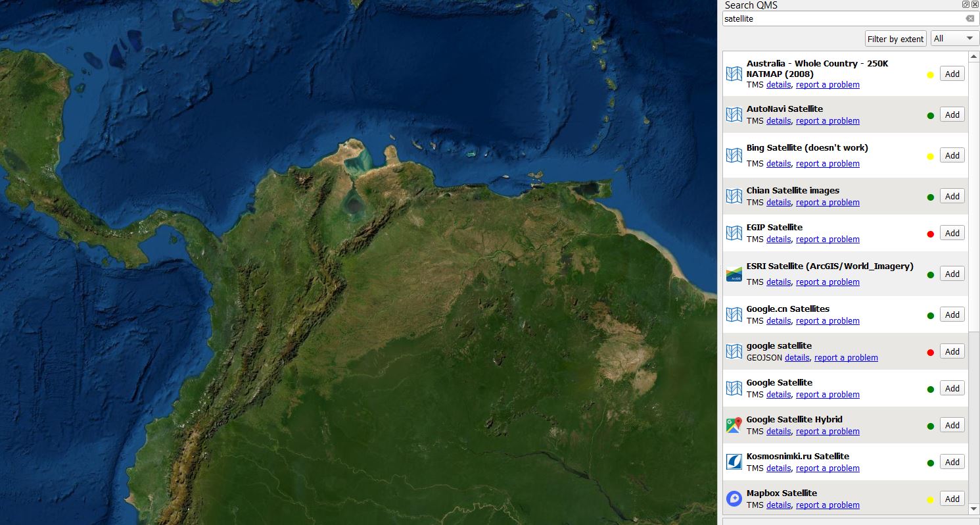Viewport: 980px width, 525px height.
Task: Add the Chian Satellite images layer
Action: (x=952, y=197)
